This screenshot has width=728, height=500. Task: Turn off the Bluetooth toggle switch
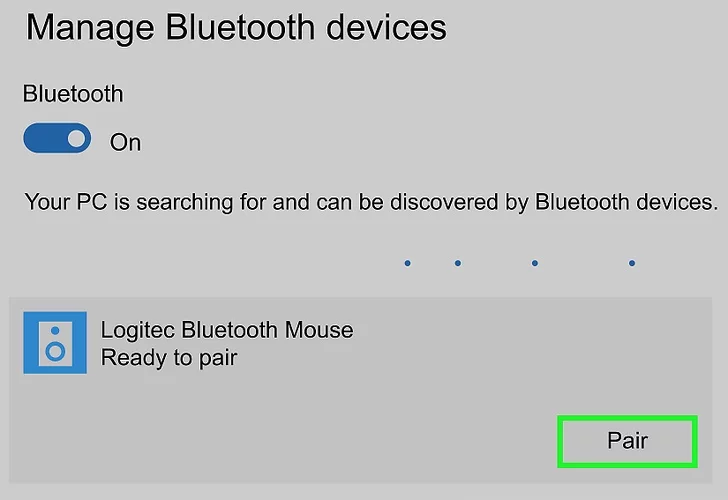pos(57,140)
